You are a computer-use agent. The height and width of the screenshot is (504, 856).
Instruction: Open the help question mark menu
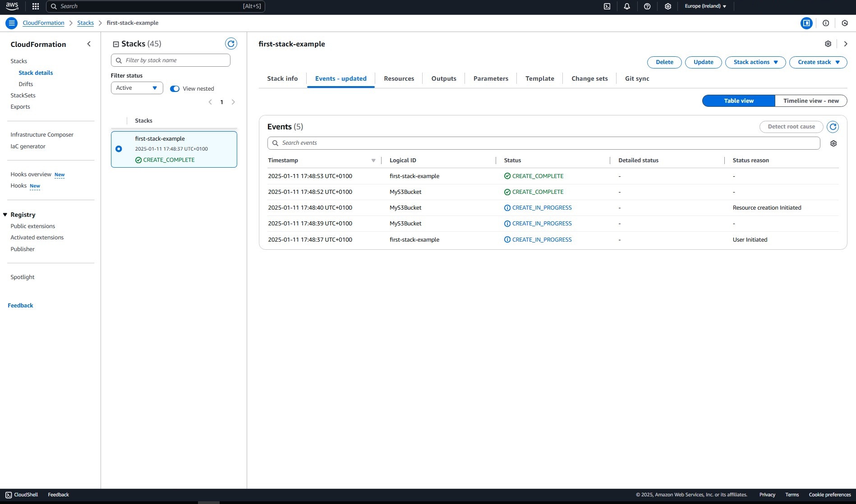pyautogui.click(x=647, y=6)
